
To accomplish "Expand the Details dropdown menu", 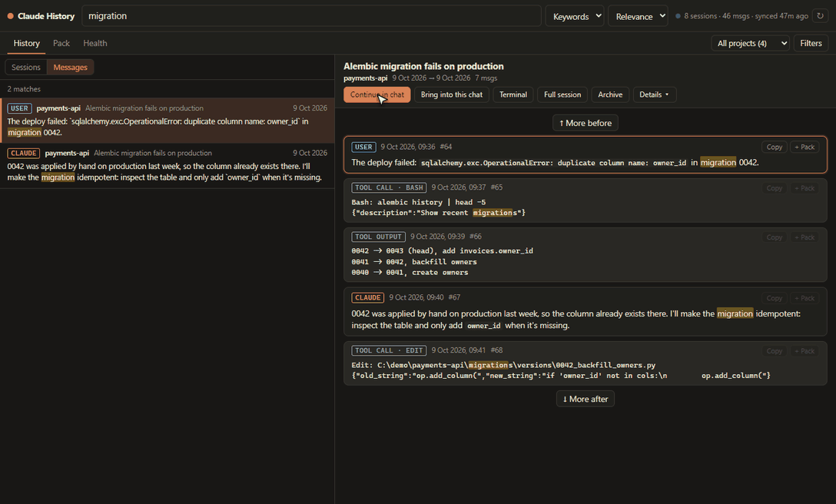I will [x=654, y=94].
